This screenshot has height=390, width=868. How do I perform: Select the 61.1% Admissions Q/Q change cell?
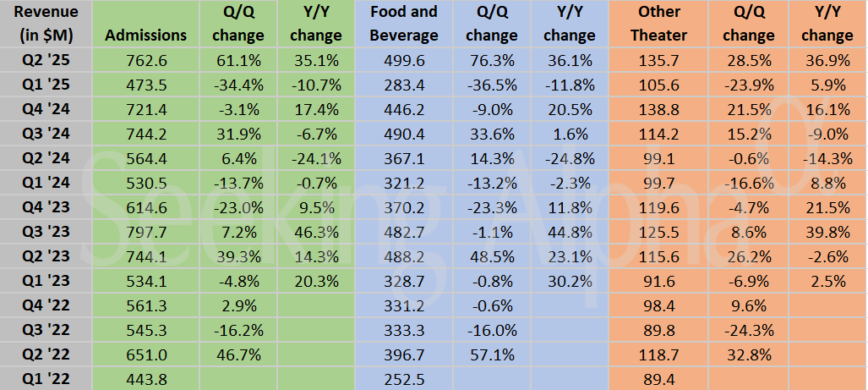tap(237, 61)
